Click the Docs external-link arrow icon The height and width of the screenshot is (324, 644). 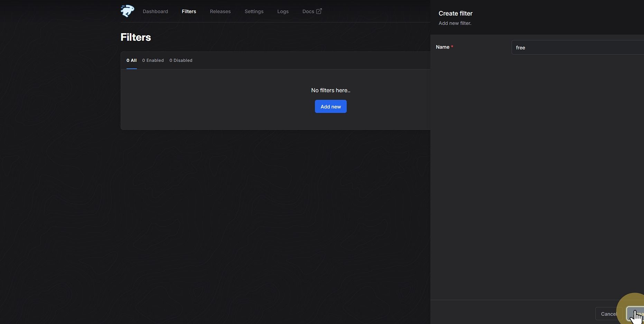click(x=319, y=11)
